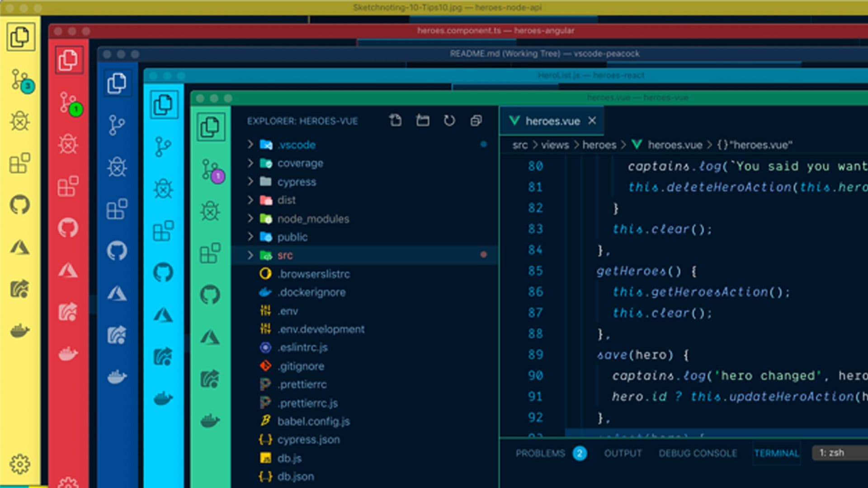Click the views breadcrumb above the editor
Image resolution: width=868 pixels, height=488 pixels.
(555, 145)
